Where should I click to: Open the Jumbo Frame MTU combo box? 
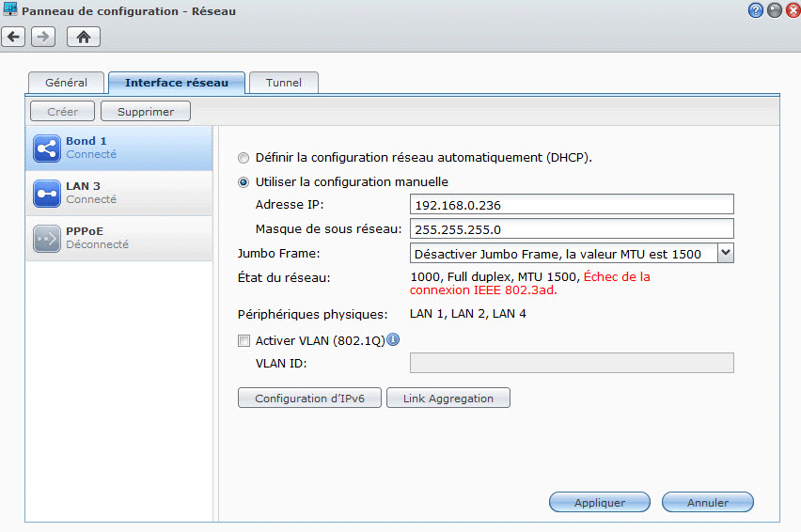point(572,253)
